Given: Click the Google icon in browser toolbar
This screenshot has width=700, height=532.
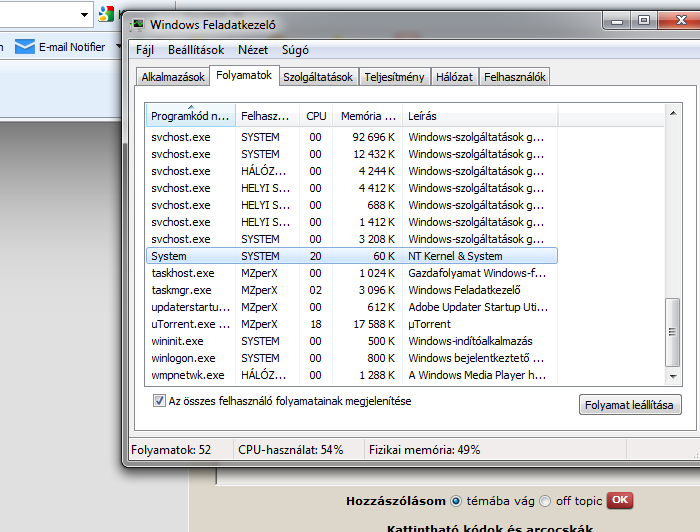Looking at the screenshot, I should pyautogui.click(x=106, y=14).
